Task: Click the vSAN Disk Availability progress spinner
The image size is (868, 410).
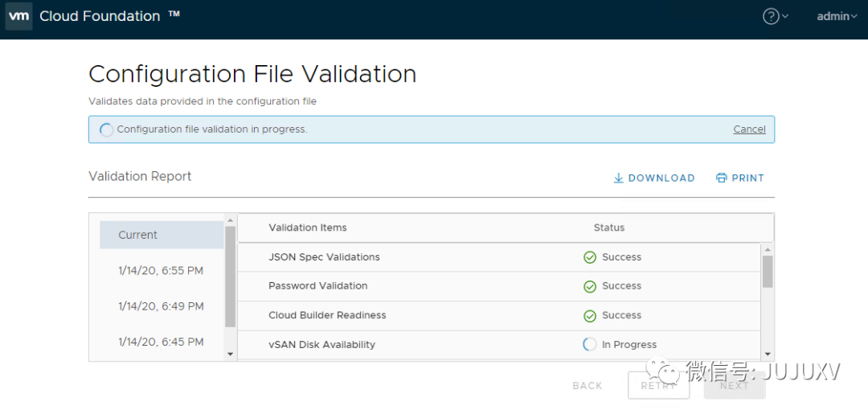Action: pyautogui.click(x=590, y=344)
